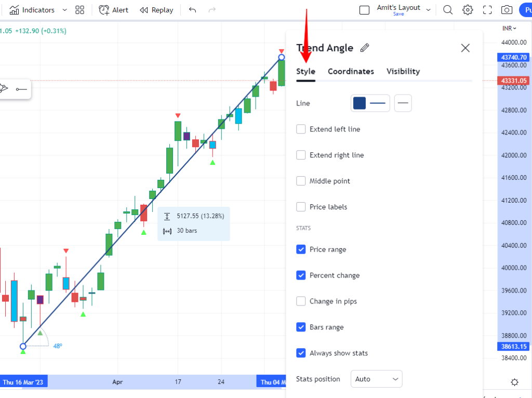Select the multi-chart layout icon

point(79,9)
